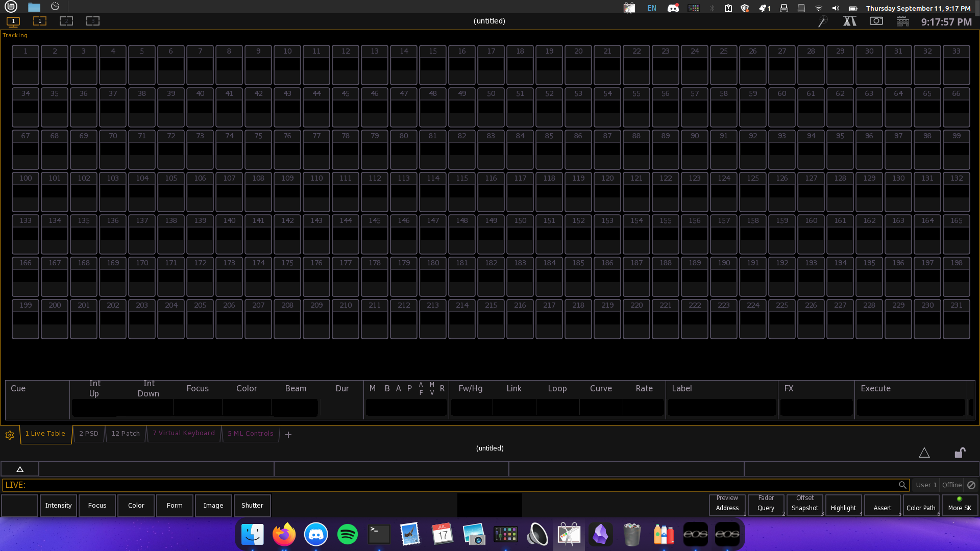Open the 5 ML Controls tab
This screenshot has height=551, width=980.
(251, 434)
